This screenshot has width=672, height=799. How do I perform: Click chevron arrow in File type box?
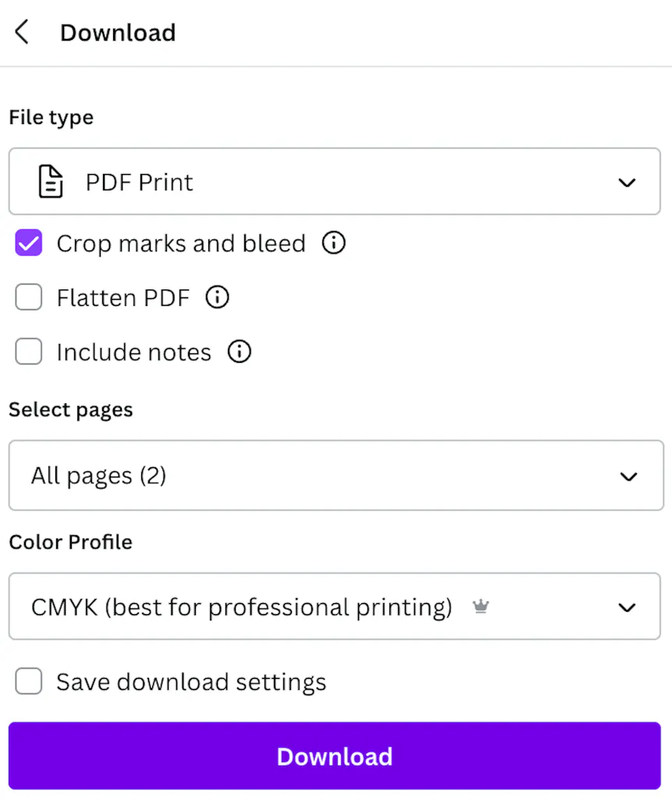627,183
